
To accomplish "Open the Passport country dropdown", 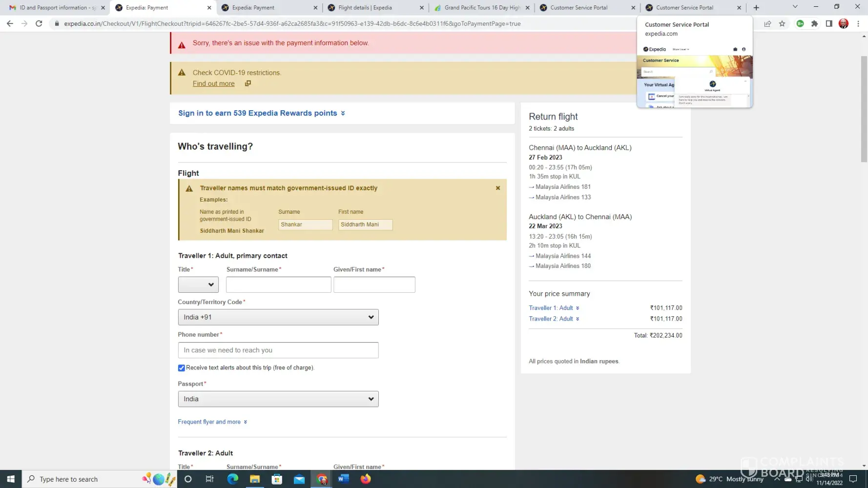I will 278,399.
